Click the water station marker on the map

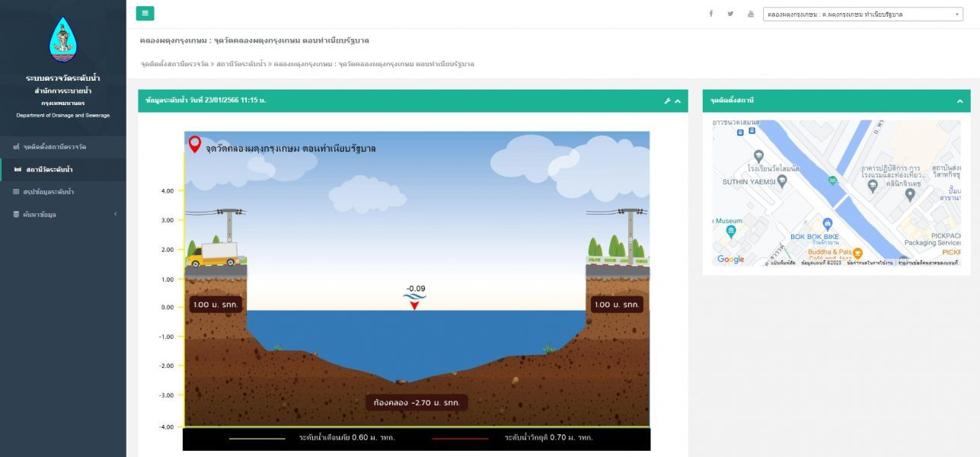coord(832,181)
